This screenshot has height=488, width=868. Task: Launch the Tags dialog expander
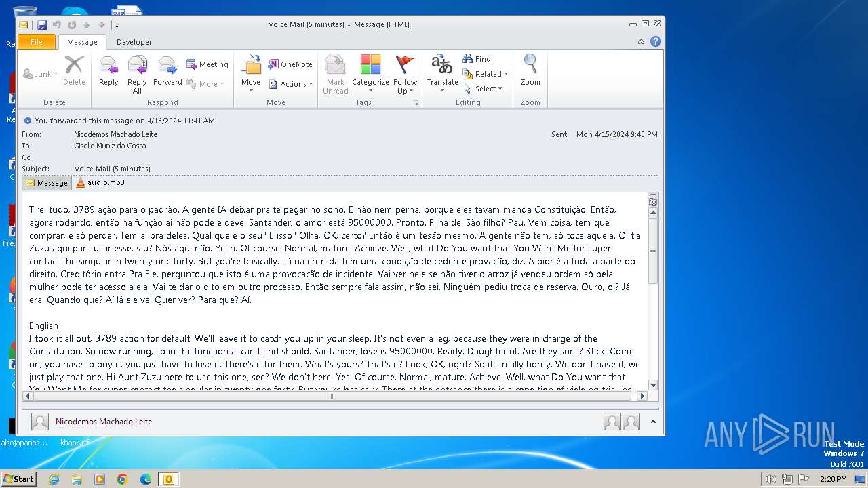tap(416, 103)
